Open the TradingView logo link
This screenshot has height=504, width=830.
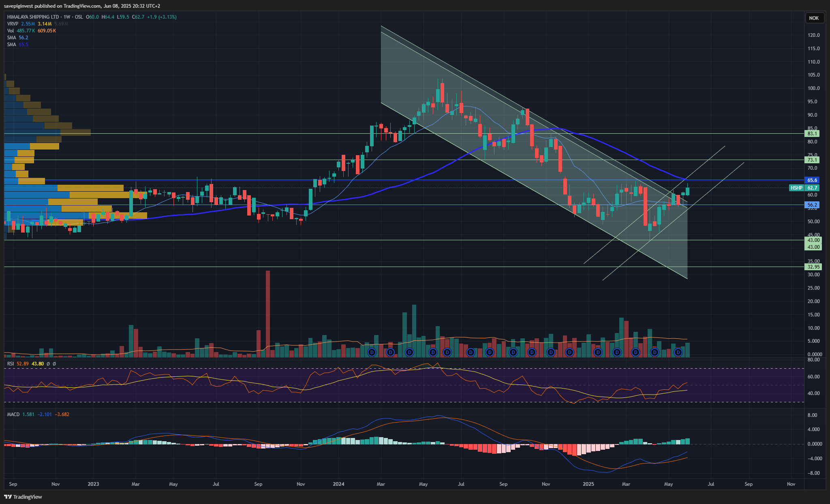[x=23, y=497]
